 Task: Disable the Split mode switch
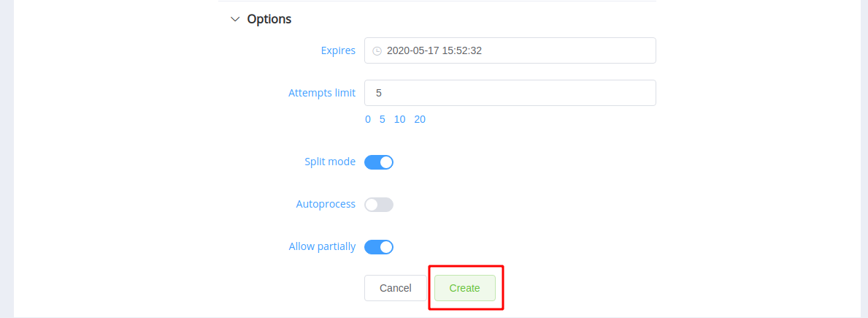click(379, 162)
